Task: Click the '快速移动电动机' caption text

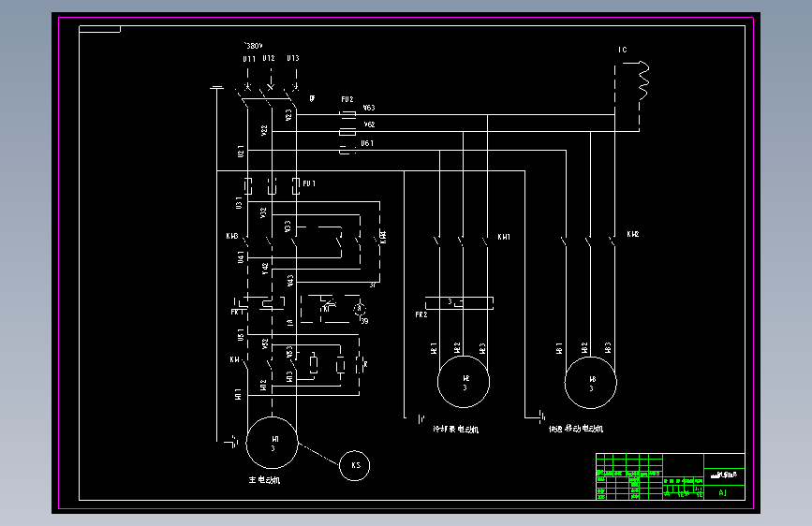Action: 576,429
